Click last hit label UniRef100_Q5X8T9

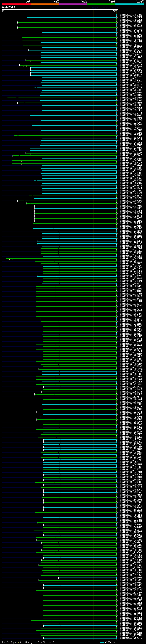[x=131, y=638]
